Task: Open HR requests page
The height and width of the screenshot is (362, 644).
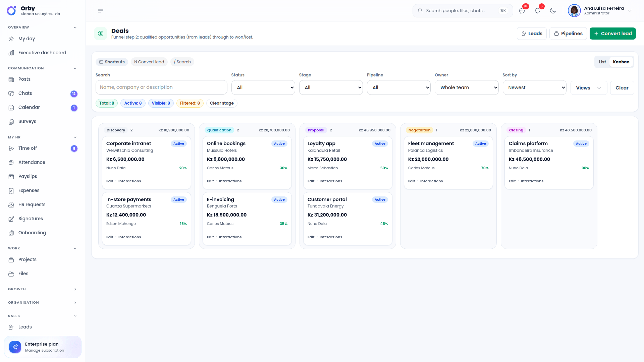Action: click(43, 205)
